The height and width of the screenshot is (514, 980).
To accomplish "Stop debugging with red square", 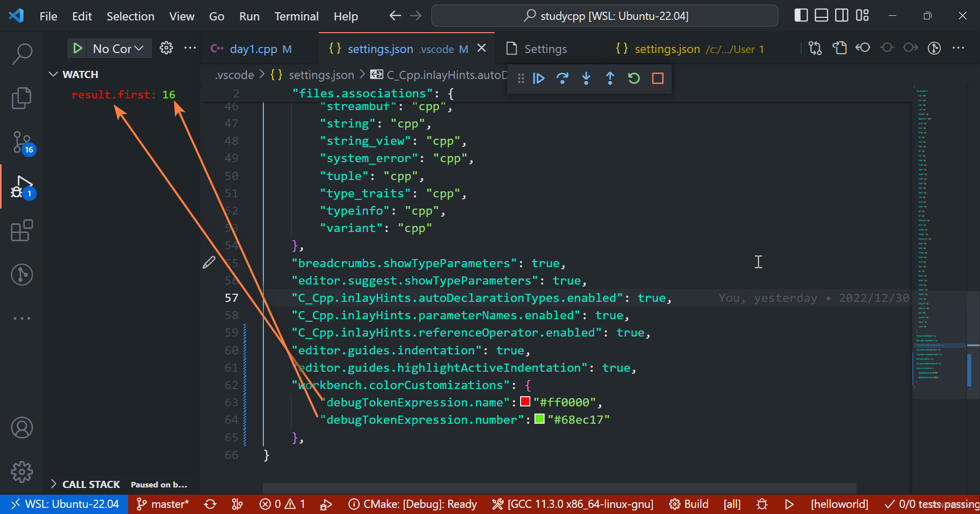I will [x=658, y=78].
